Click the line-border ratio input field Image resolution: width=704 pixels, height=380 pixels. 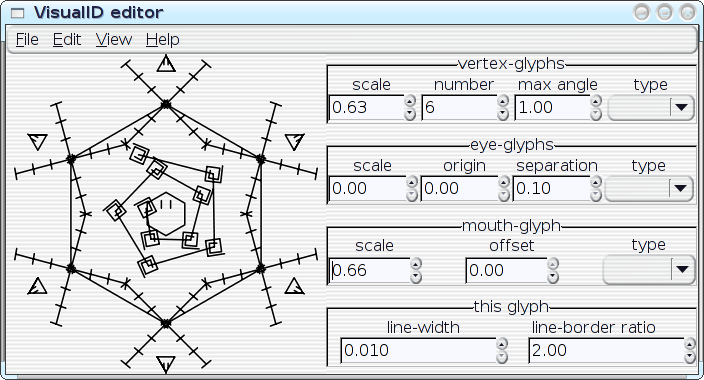point(606,350)
